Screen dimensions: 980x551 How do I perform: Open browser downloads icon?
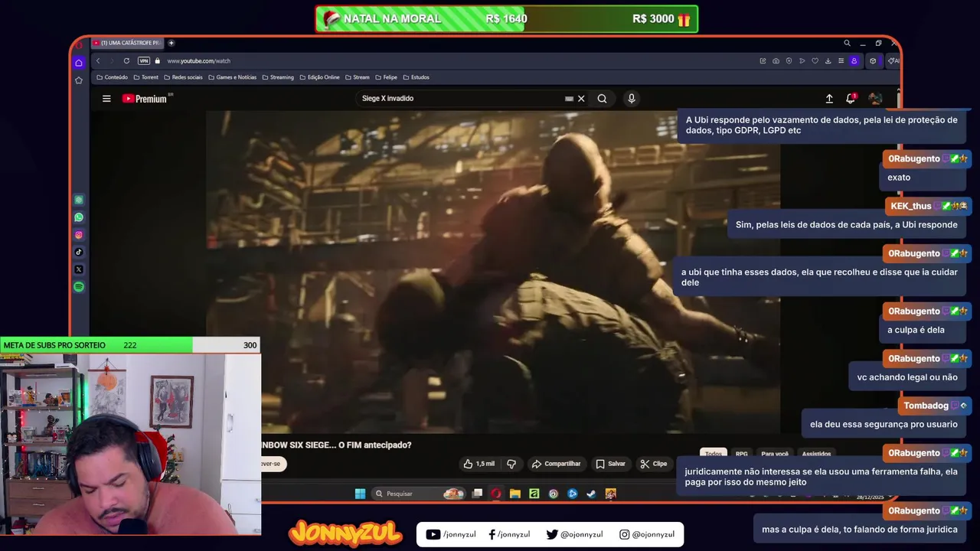tap(828, 60)
